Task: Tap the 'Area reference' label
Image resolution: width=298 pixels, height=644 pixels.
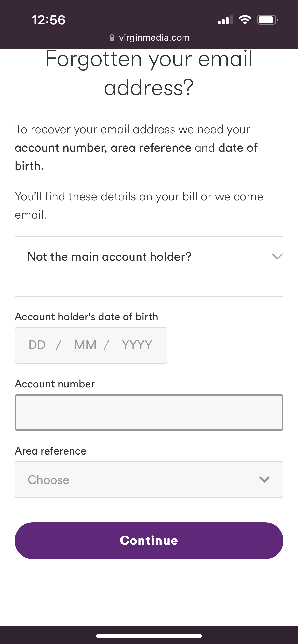Action: point(50,451)
